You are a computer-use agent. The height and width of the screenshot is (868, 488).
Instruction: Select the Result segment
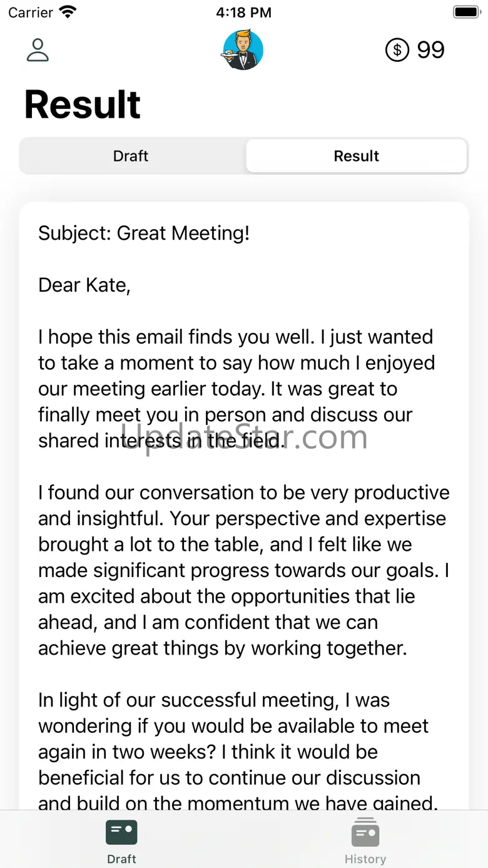coord(357,156)
